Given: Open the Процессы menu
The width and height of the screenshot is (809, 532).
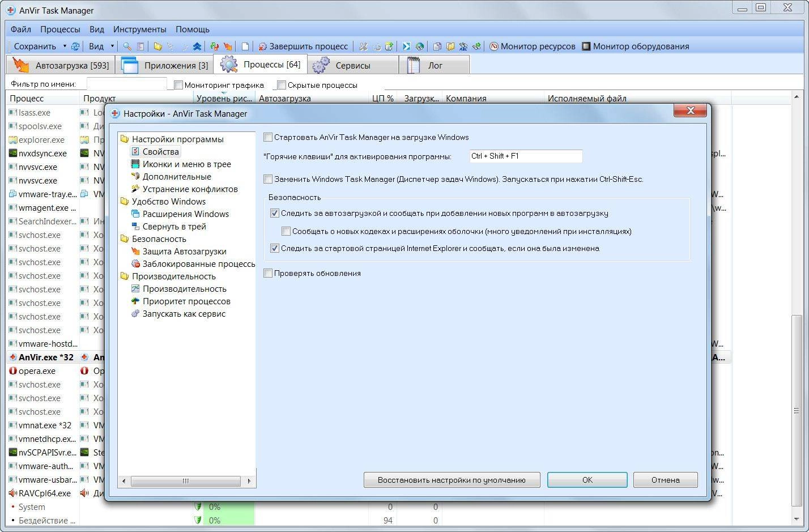Looking at the screenshot, I should point(60,29).
